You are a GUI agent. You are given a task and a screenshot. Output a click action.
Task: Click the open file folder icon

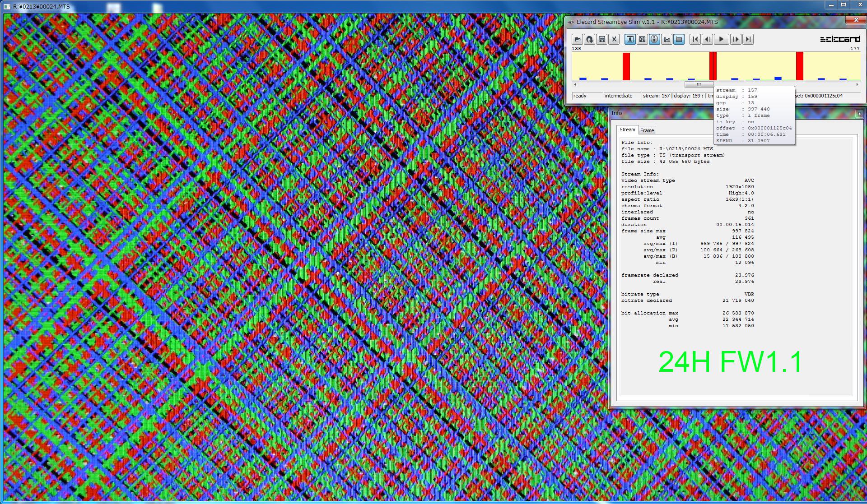tap(578, 39)
